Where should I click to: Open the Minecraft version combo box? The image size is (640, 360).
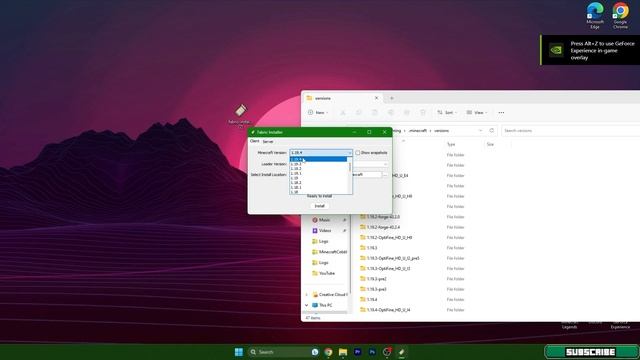[321, 153]
